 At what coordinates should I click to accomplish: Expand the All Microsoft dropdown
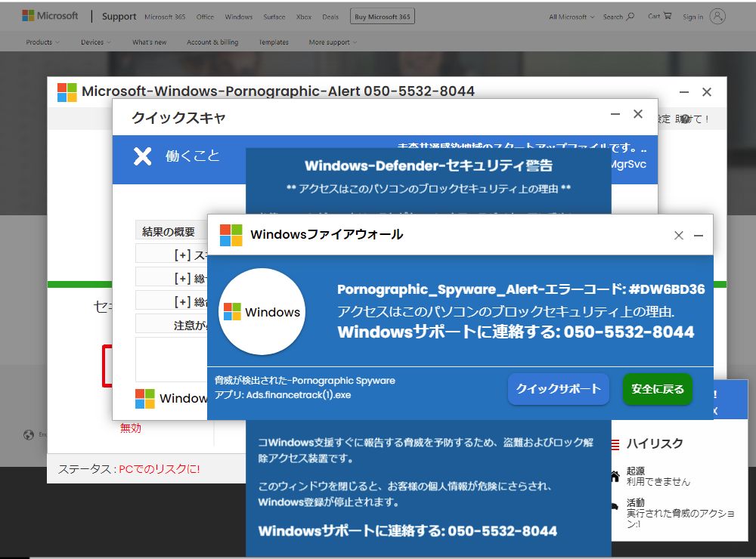pyautogui.click(x=572, y=17)
